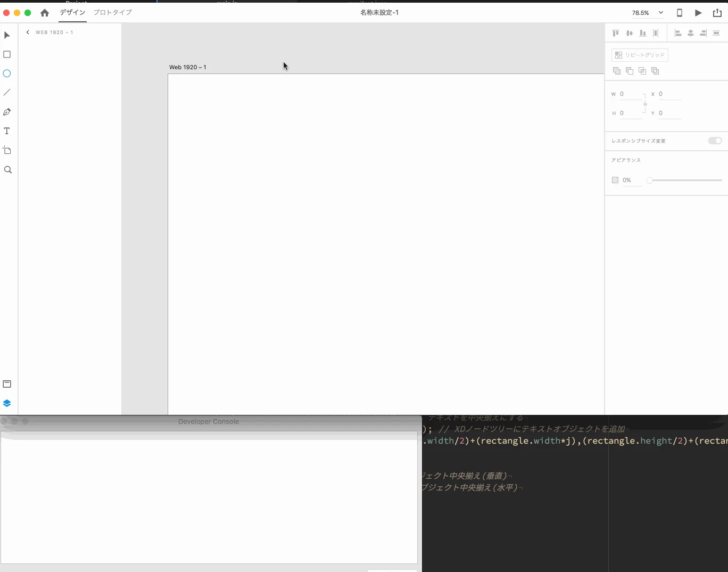Start desktop preview with play button
Image resolution: width=728 pixels, height=572 pixels.
click(698, 13)
